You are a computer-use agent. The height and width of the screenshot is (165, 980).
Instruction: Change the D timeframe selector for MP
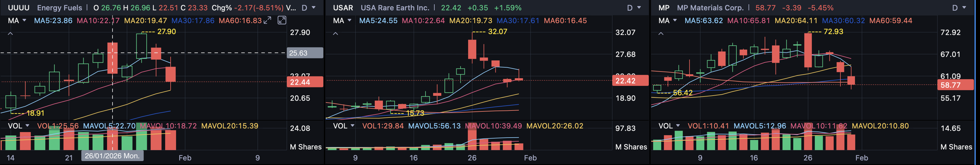tap(959, 8)
